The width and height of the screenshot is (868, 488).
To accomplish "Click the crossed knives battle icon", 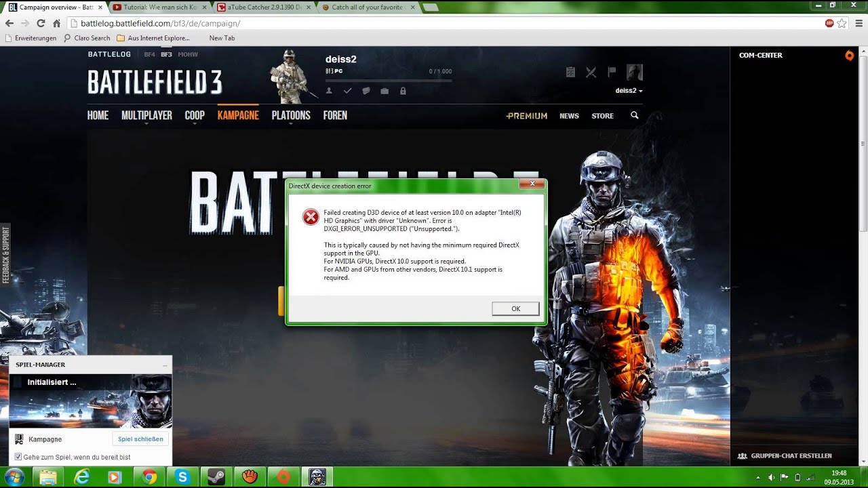I will [x=591, y=72].
